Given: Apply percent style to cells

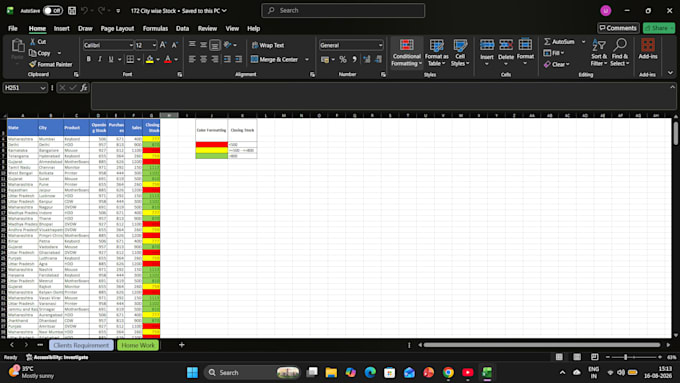Looking at the screenshot, I should tap(343, 59).
